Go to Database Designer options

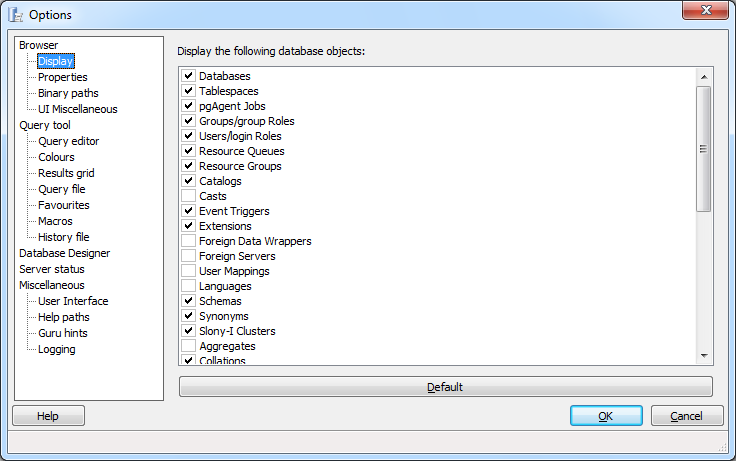(64, 253)
